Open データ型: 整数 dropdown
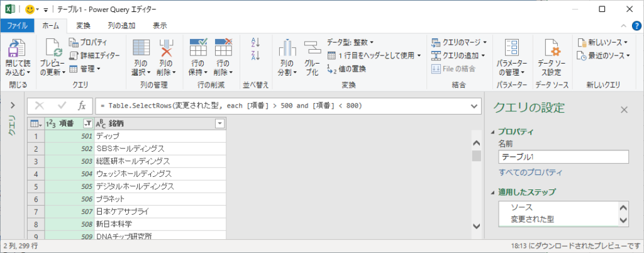Screen dimensions: 644x253 [350, 42]
